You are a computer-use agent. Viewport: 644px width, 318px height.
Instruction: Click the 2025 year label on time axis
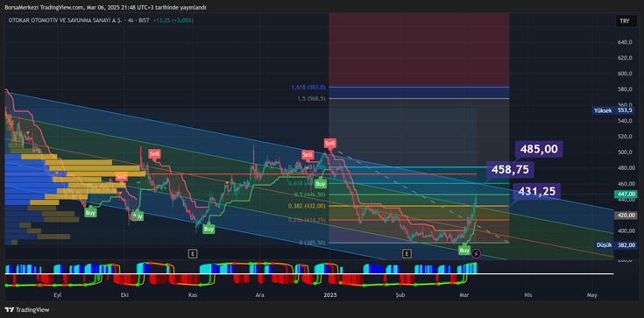coord(329,295)
